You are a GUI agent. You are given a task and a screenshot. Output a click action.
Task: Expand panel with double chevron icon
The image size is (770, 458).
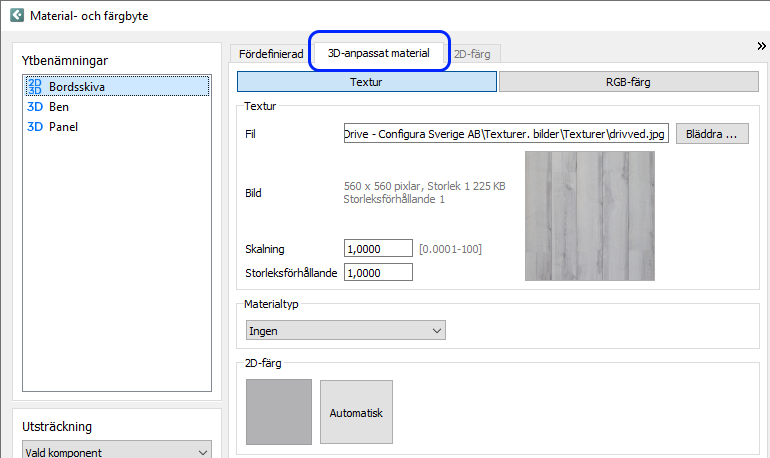(x=761, y=46)
